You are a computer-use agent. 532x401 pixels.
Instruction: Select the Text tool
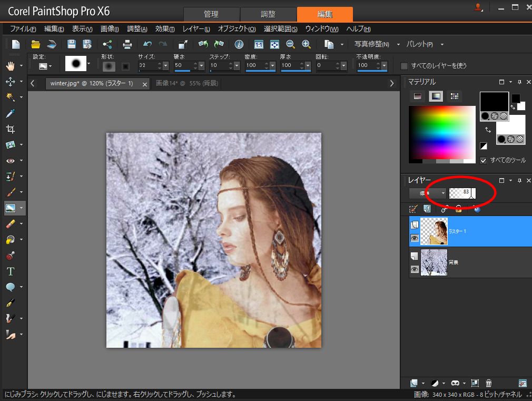(11, 271)
